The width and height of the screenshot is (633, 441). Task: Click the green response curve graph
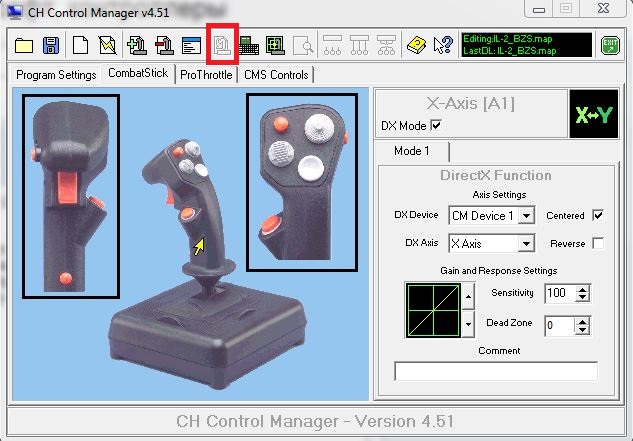click(x=433, y=310)
